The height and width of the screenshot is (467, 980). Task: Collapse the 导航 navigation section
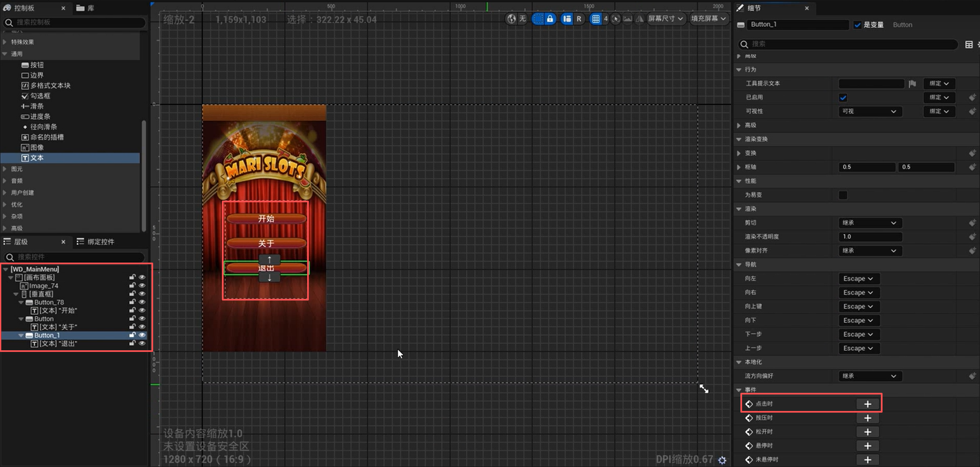pyautogui.click(x=739, y=265)
